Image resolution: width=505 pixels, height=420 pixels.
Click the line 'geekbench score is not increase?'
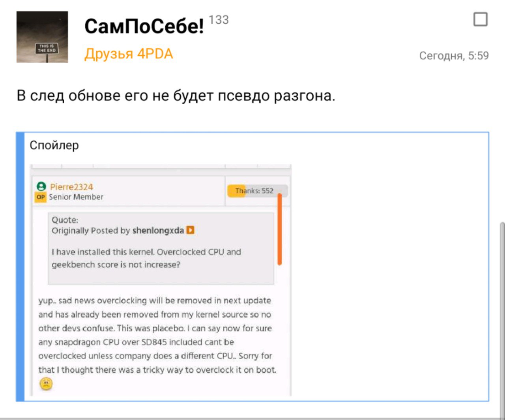pos(116,265)
